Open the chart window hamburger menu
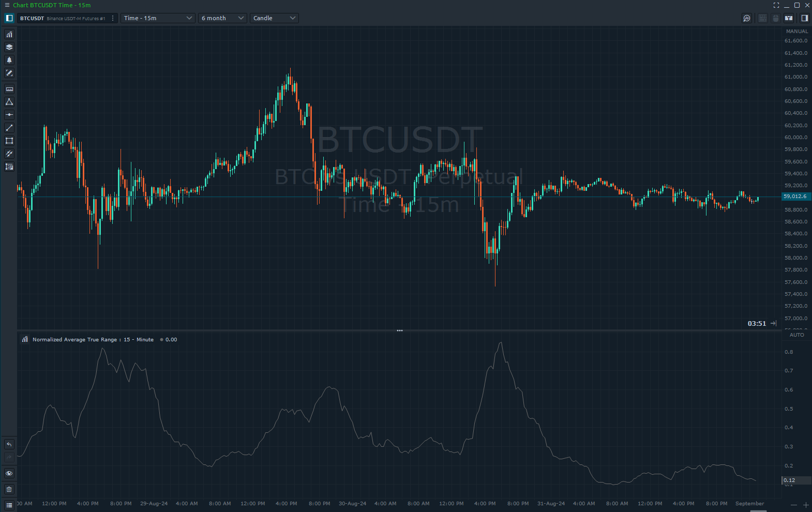Image resolution: width=812 pixels, height=512 pixels. pos(7,5)
